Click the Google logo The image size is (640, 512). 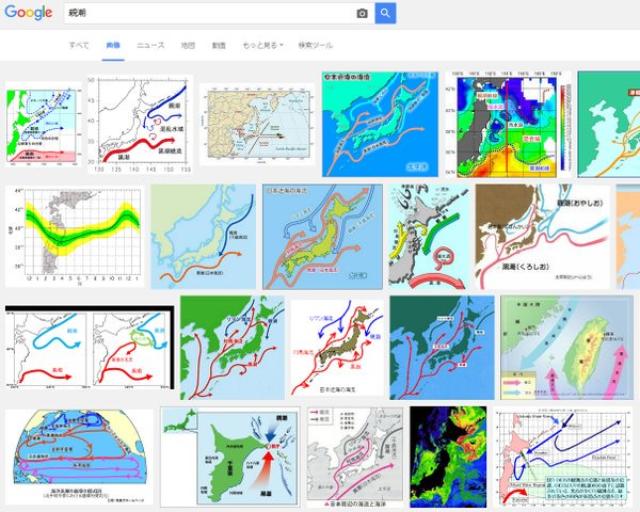(x=27, y=13)
